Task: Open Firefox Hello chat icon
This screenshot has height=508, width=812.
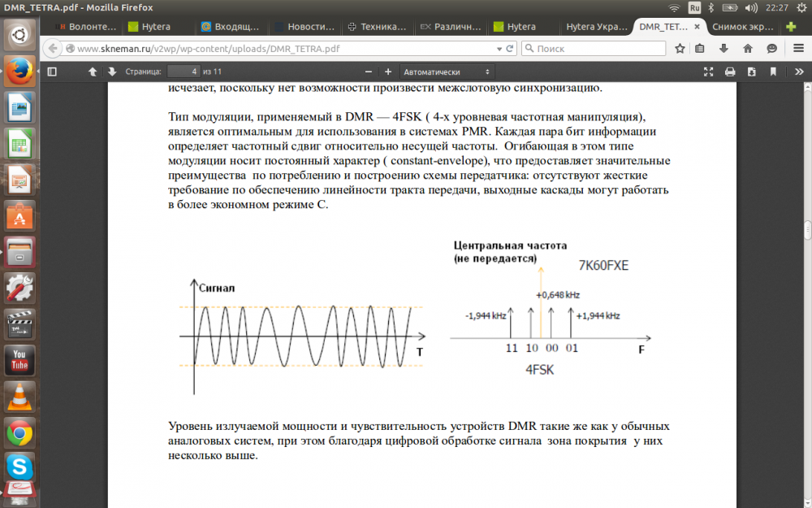Action: coord(772,49)
